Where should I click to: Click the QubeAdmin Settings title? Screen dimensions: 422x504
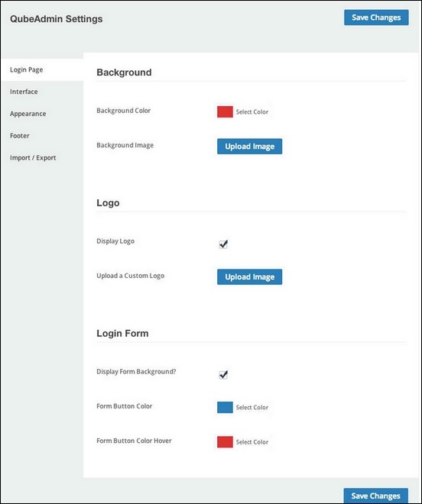tap(57, 18)
